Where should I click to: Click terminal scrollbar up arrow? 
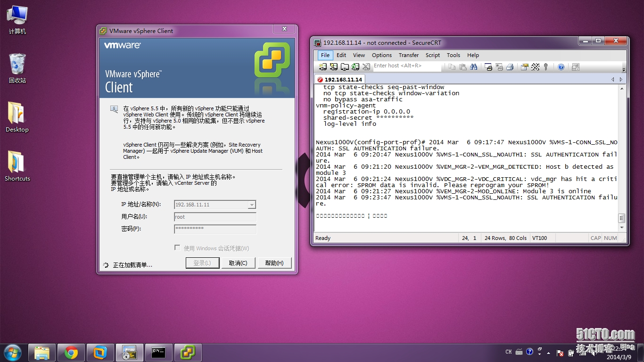(x=622, y=88)
